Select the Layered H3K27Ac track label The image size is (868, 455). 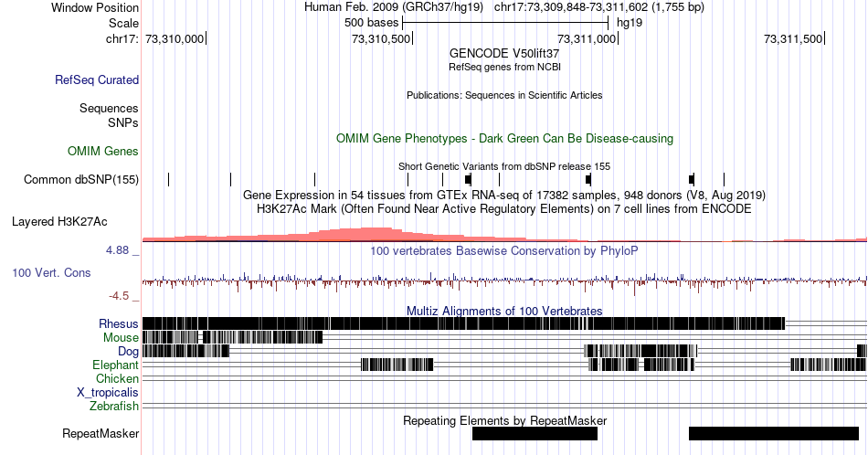[x=59, y=221]
